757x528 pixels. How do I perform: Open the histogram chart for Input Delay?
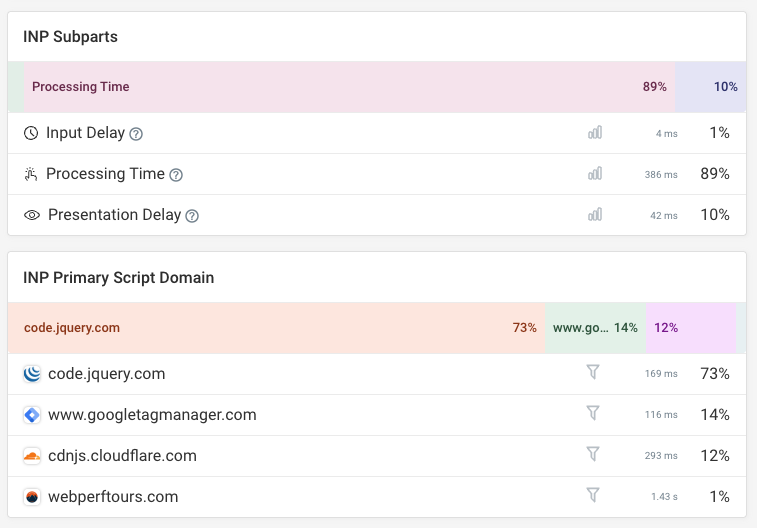[595, 133]
